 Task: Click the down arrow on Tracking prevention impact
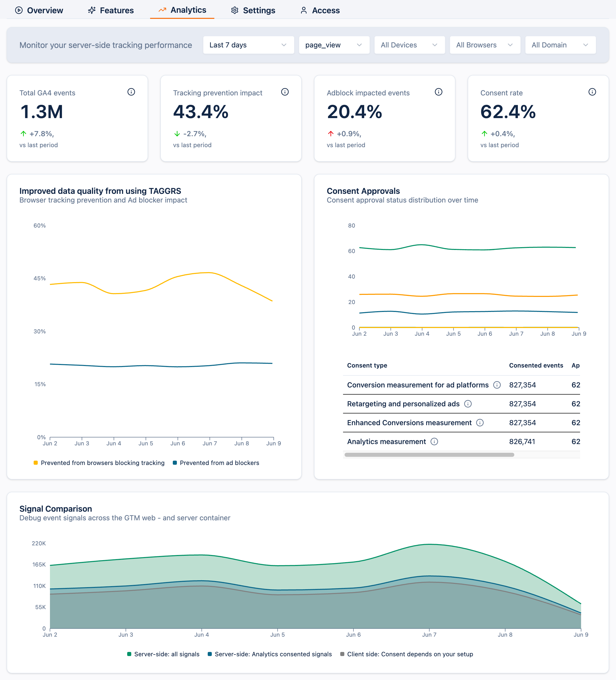point(177,134)
